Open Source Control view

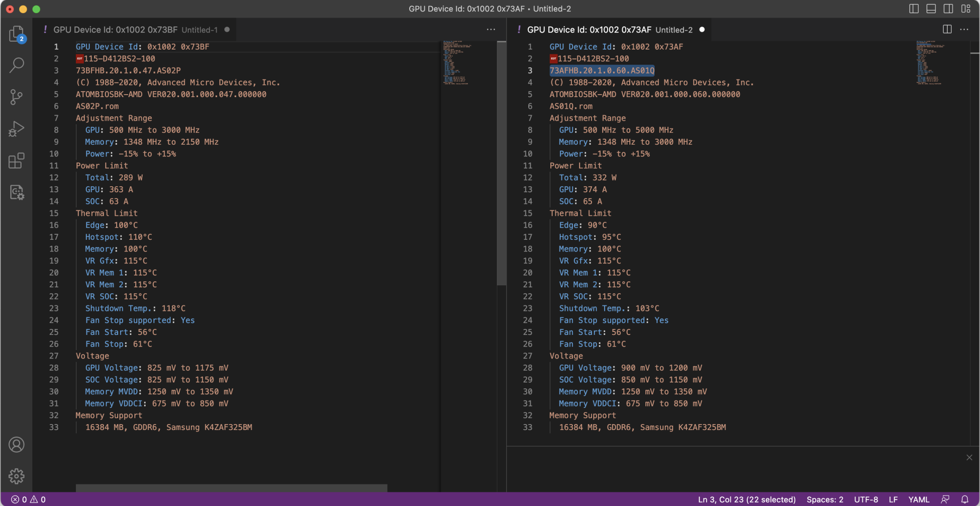pyautogui.click(x=17, y=97)
